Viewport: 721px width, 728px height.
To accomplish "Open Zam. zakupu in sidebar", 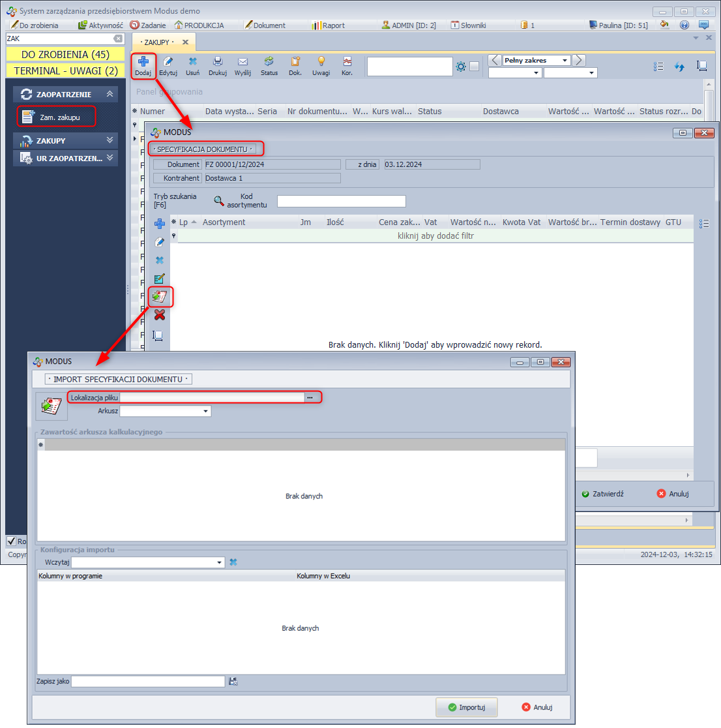I will [56, 117].
